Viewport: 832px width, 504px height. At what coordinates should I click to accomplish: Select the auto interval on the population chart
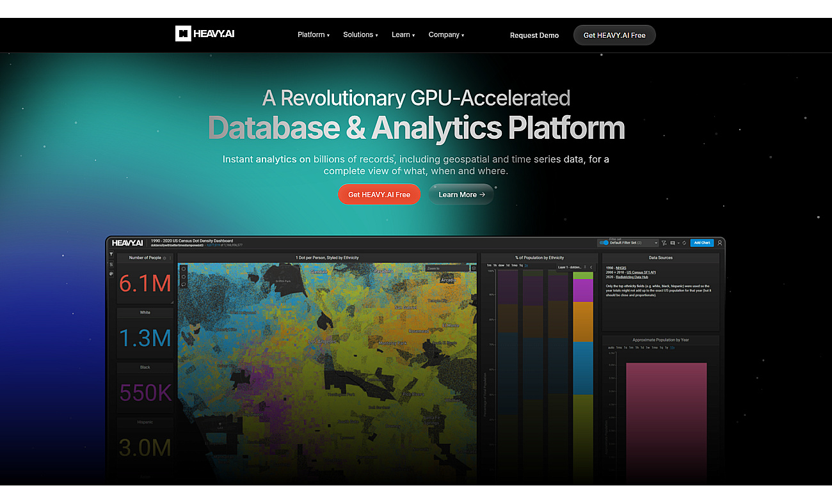(x=611, y=348)
